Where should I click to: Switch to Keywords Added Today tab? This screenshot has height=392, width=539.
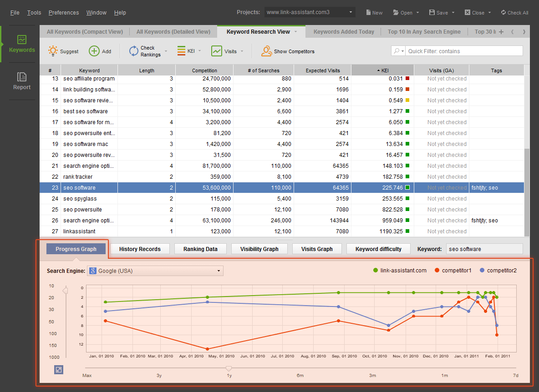click(x=344, y=31)
